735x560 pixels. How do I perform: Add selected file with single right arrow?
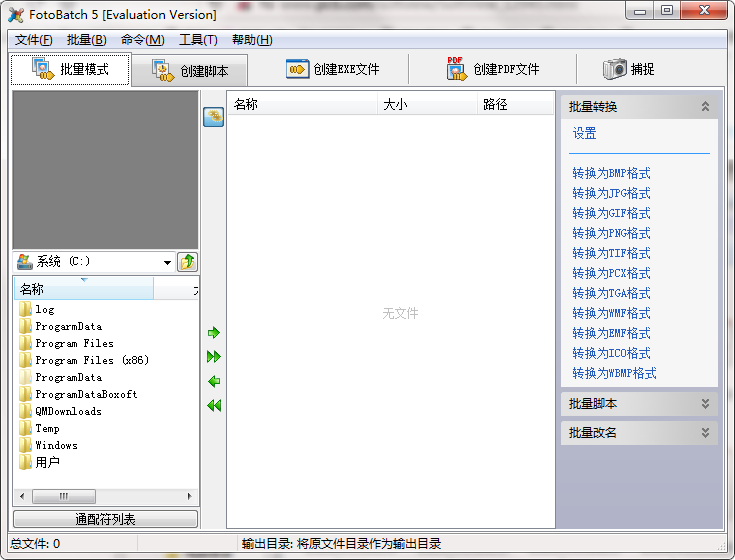pos(214,333)
